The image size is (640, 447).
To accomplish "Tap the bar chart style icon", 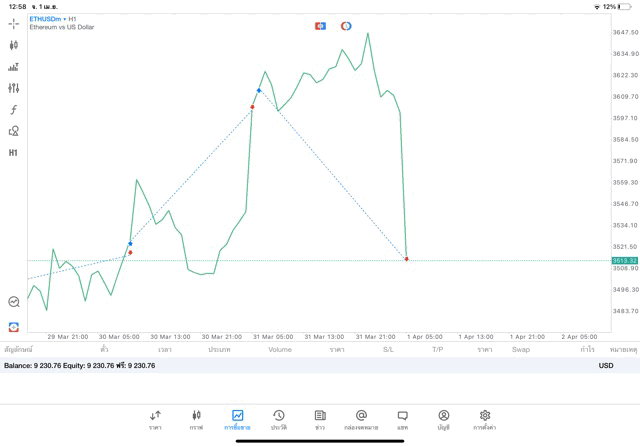I will [14, 67].
